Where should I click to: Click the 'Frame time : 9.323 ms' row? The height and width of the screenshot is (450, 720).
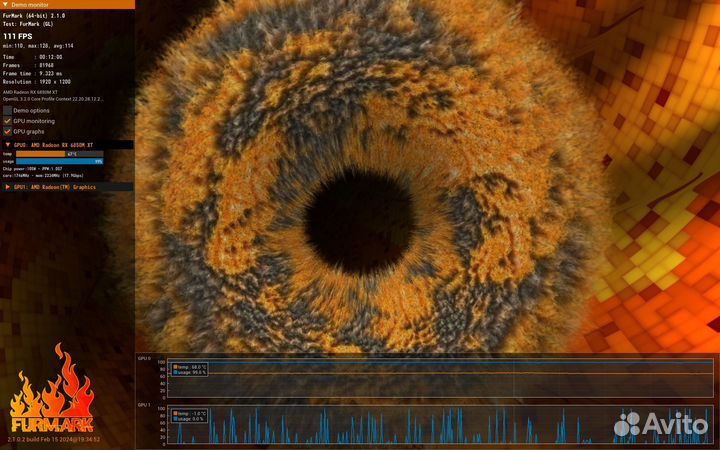(x=33, y=73)
